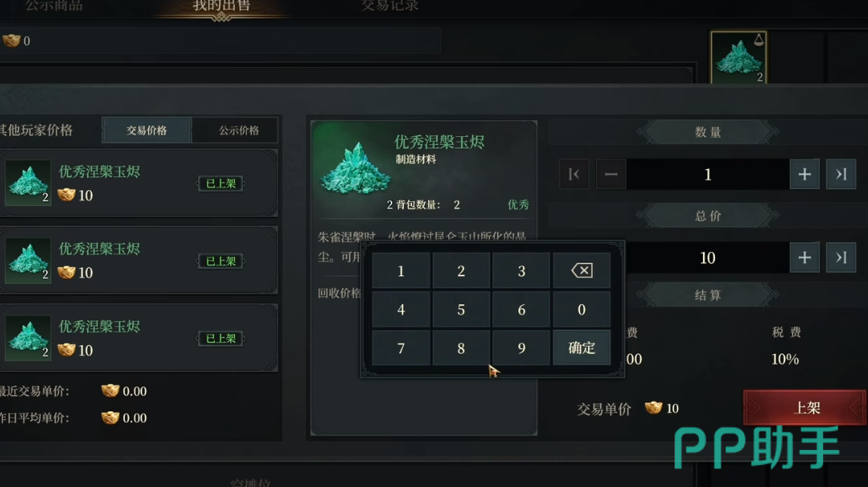Select the first 优秀涅槃玉烬 listing in the price list
The width and height of the screenshot is (868, 487).
click(x=138, y=183)
